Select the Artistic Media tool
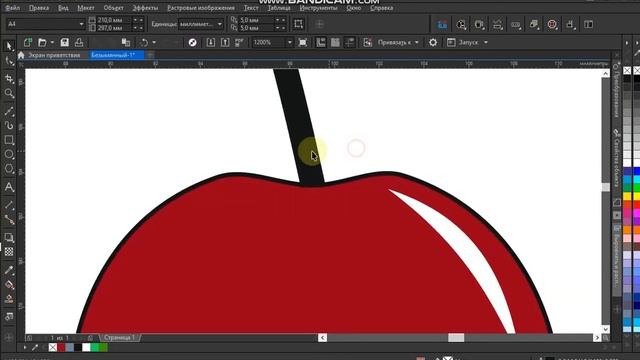Viewport: 640px width, 360px height. (x=9, y=125)
